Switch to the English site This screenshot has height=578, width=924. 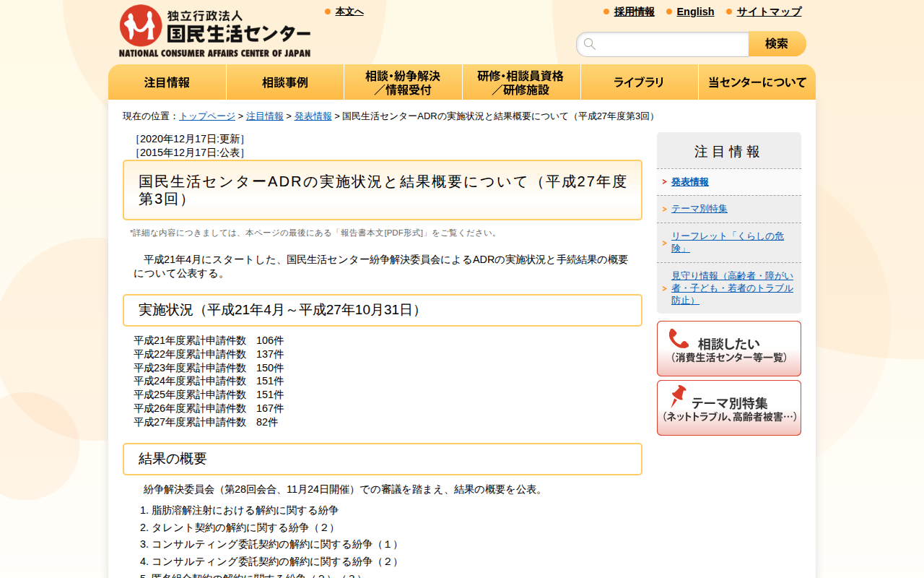(x=695, y=12)
